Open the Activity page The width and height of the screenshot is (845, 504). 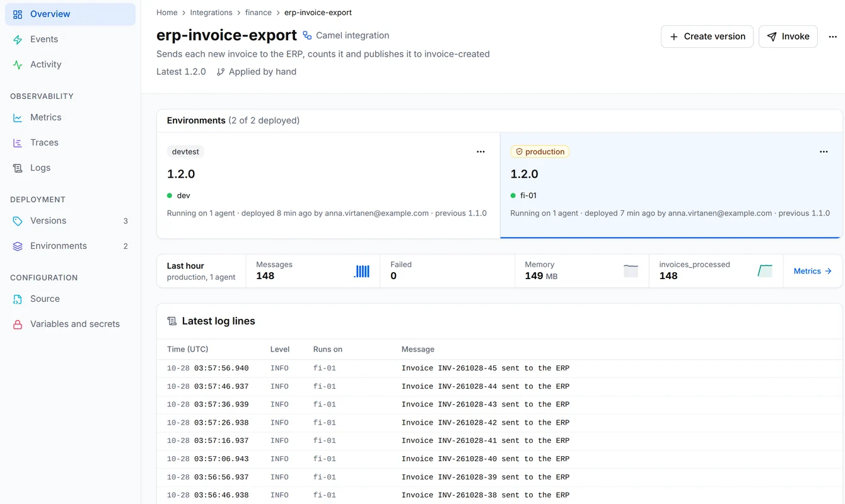pos(70,64)
